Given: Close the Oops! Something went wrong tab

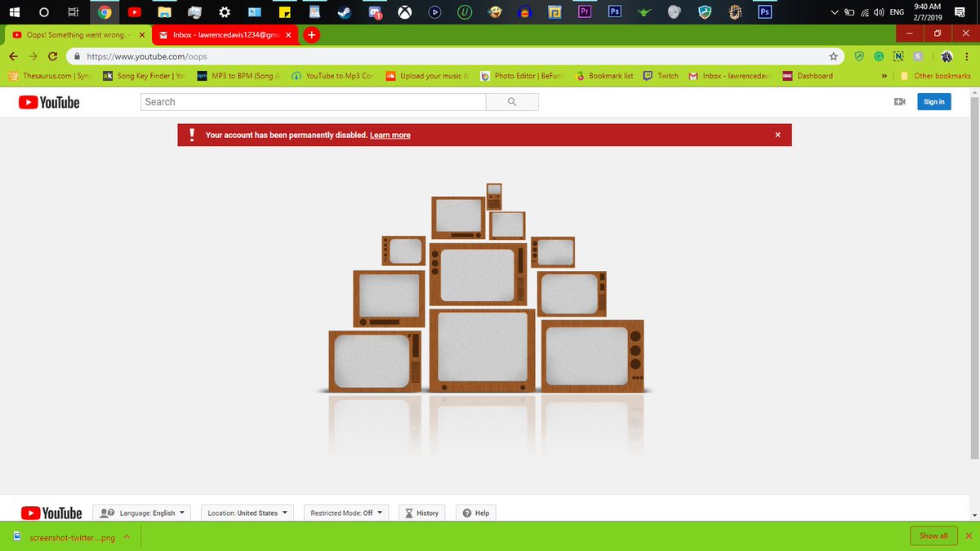Looking at the screenshot, I should (142, 35).
